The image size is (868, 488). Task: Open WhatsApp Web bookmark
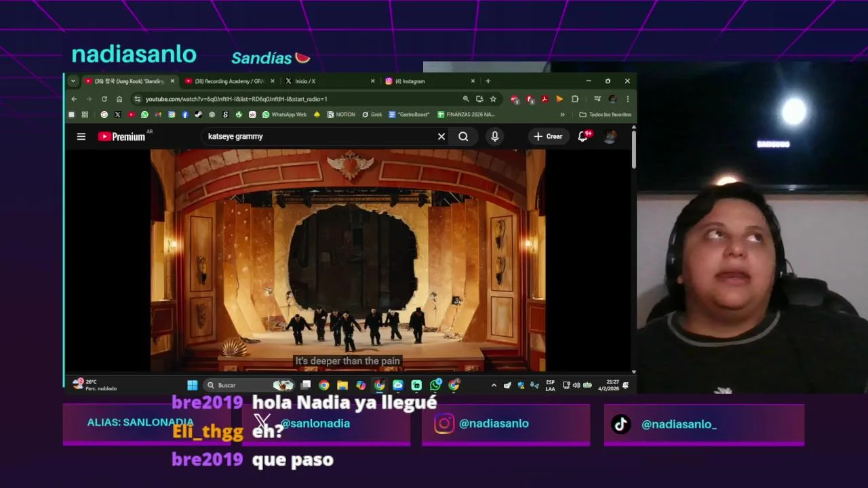[x=284, y=115]
